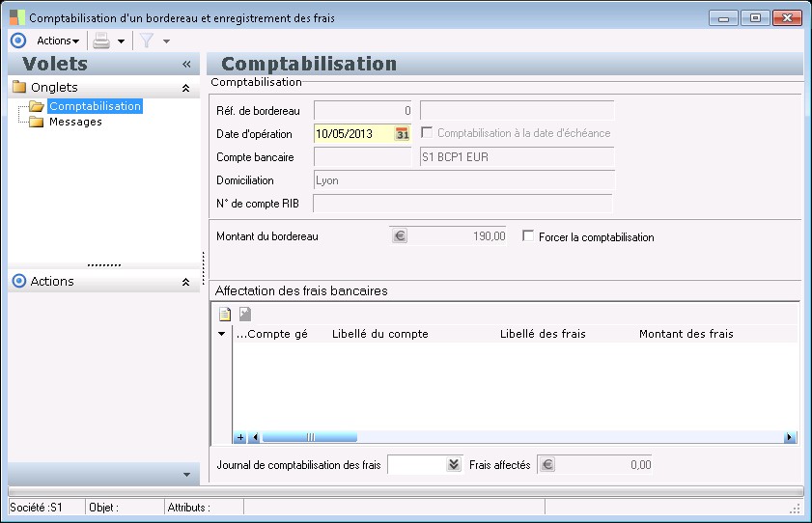
Task: Click the Réf. de bordereau number field
Action: (362, 111)
